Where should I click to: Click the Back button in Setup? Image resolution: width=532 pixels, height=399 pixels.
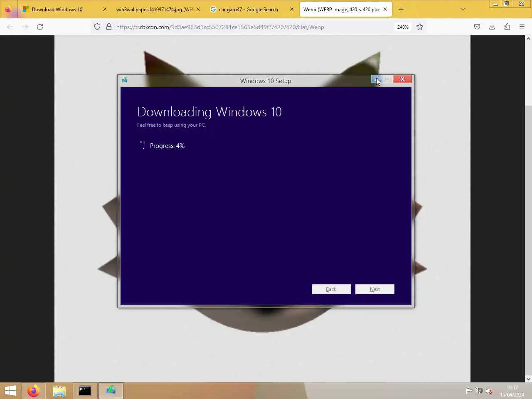coord(331,289)
